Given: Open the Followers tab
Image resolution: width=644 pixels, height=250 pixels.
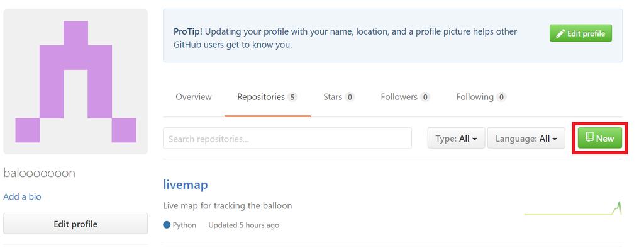Looking at the screenshot, I should point(406,97).
